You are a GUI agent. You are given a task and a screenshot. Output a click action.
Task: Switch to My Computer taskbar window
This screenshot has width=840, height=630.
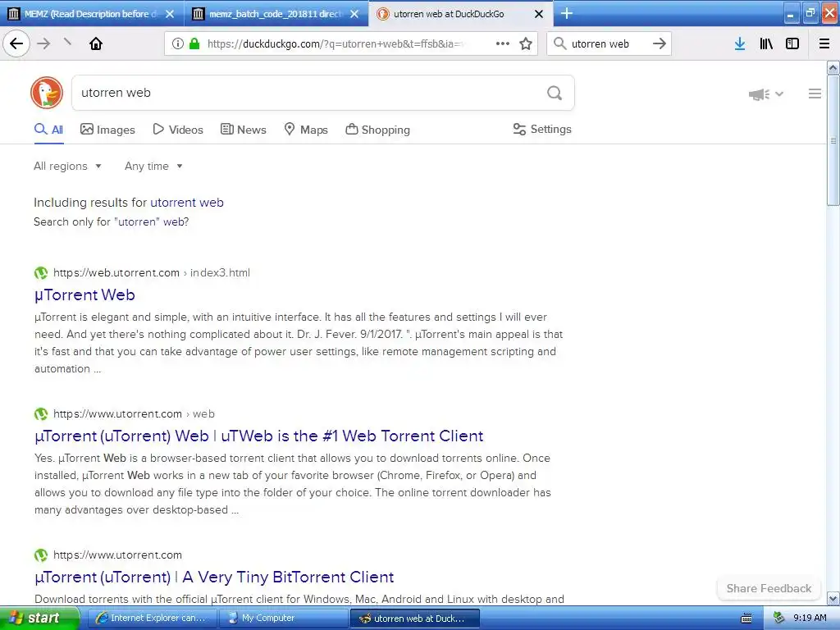(x=283, y=618)
